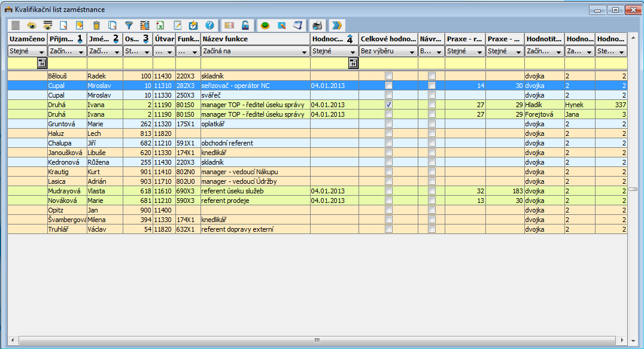Open the Uzamčeno 'Stejné' filter dropdown

pos(41,52)
